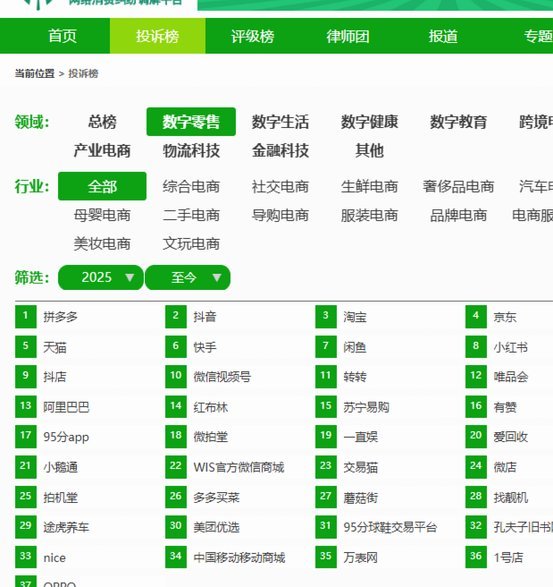Screen dimensions: 553x587
Task: Open the 蘑菇街 ranking entry
Action: (361, 498)
